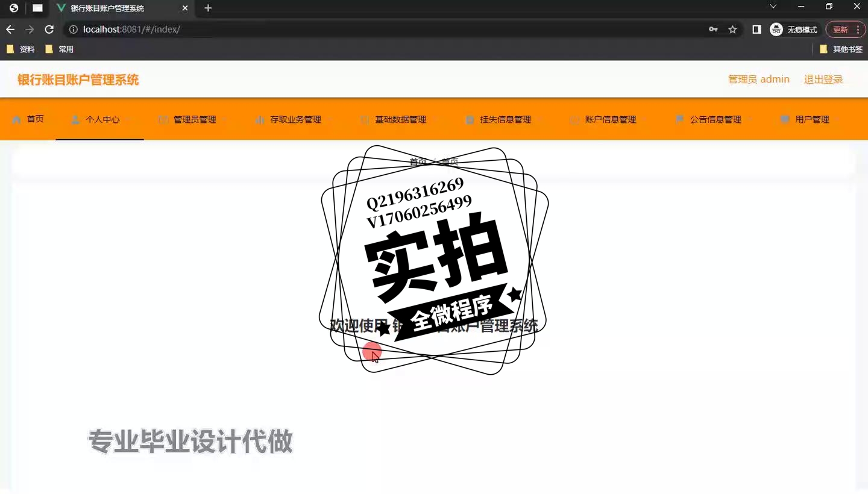The image size is (868, 494).
Task: Open the 用户管理 menu
Action: [810, 119]
